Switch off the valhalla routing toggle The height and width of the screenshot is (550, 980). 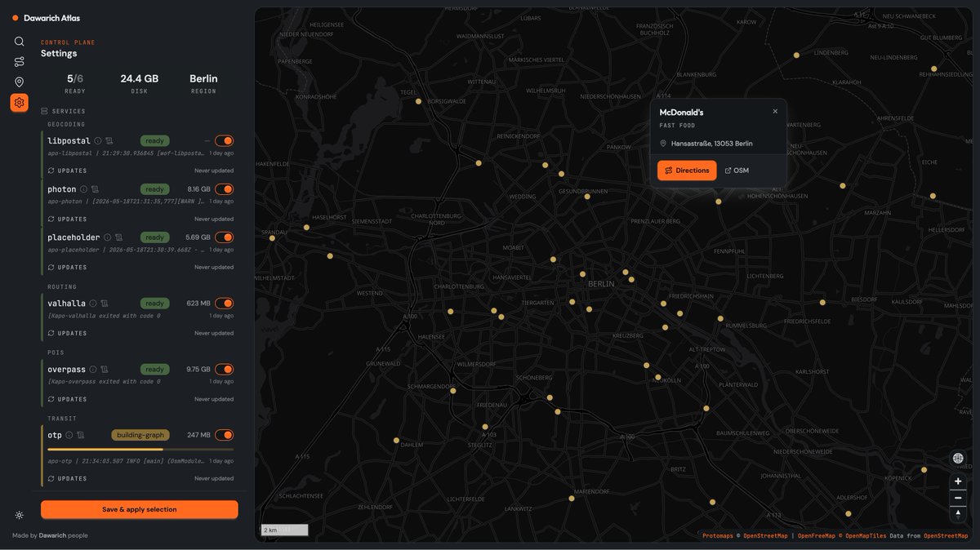pyautogui.click(x=224, y=304)
